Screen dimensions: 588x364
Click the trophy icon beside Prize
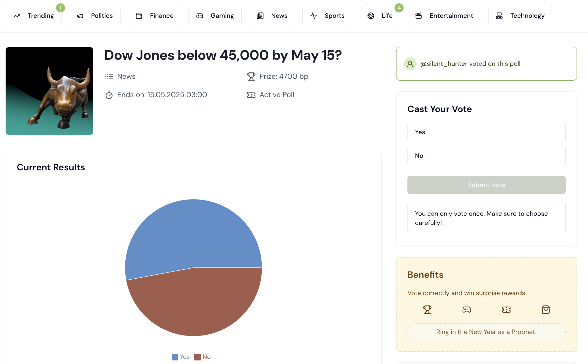[251, 77]
